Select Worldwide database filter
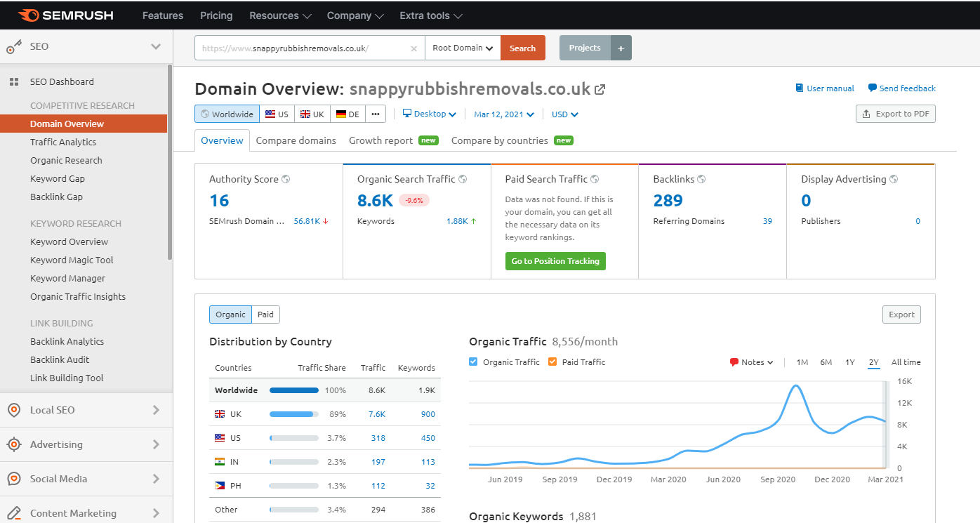980x523 pixels. pos(227,114)
